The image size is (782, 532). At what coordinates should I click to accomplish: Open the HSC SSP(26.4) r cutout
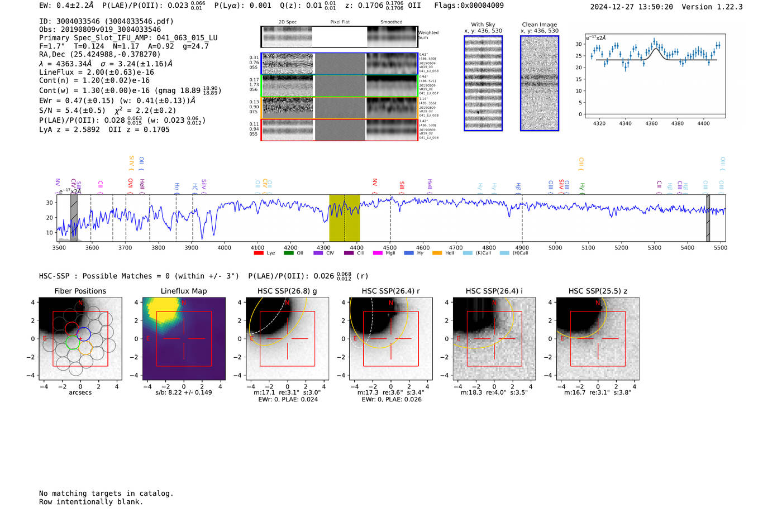[391, 339]
